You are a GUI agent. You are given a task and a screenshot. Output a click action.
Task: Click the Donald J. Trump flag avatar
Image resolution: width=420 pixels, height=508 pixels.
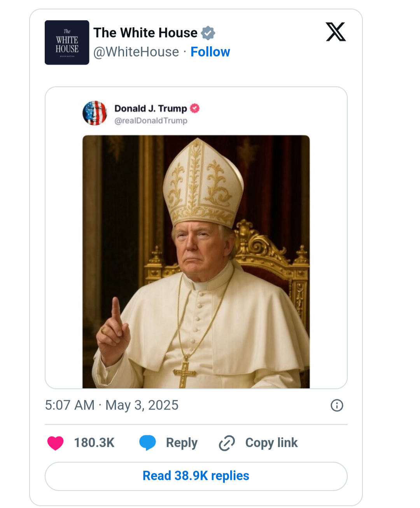point(94,113)
